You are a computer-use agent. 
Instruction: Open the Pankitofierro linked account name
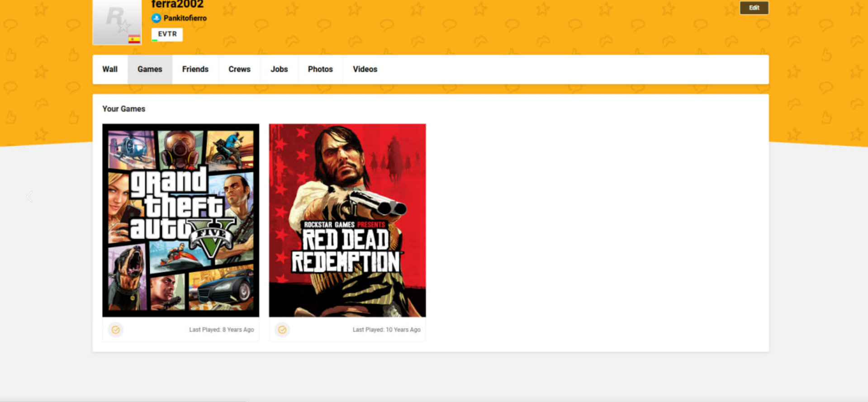click(185, 18)
